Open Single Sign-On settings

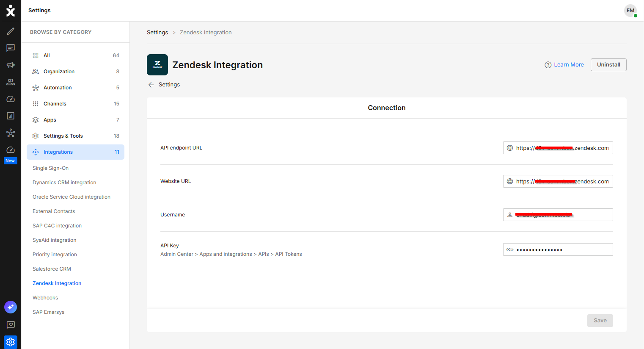point(50,168)
